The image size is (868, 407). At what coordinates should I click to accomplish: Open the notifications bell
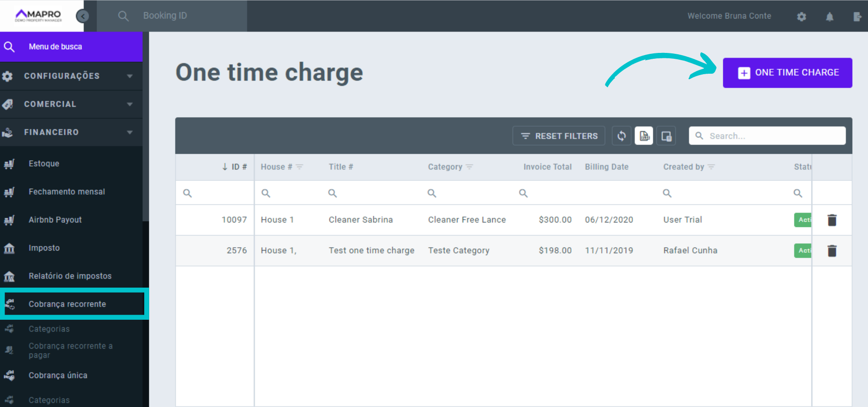830,17
